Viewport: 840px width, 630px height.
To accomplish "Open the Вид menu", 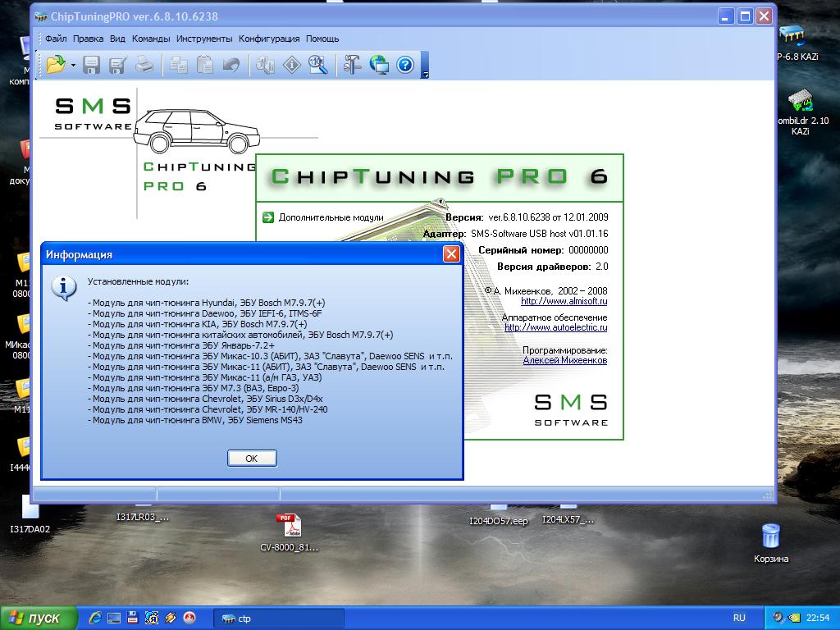I will tap(118, 39).
